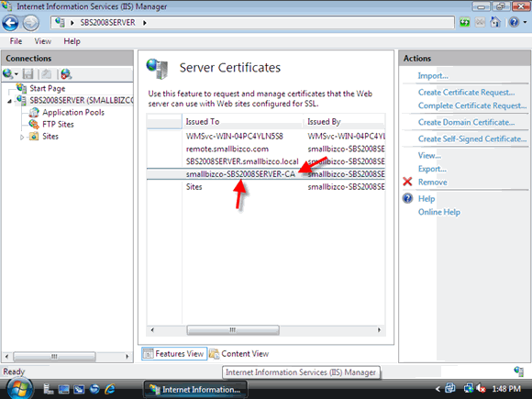
Task: Click the Internet Information taskbar button
Action: point(195,390)
